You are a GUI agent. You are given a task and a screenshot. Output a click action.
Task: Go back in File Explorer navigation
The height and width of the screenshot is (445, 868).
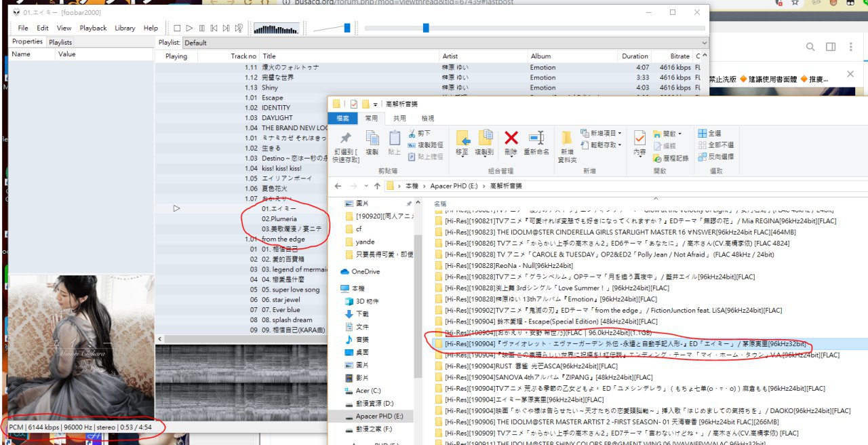(x=338, y=186)
